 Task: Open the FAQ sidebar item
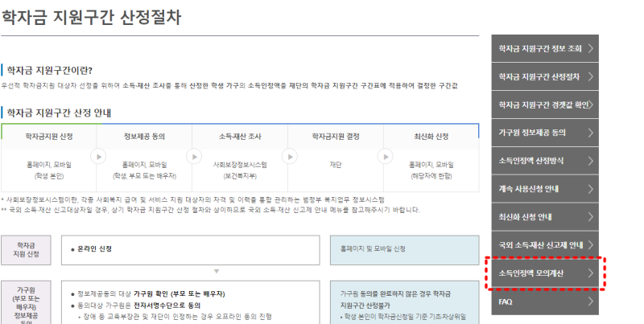coord(545,301)
